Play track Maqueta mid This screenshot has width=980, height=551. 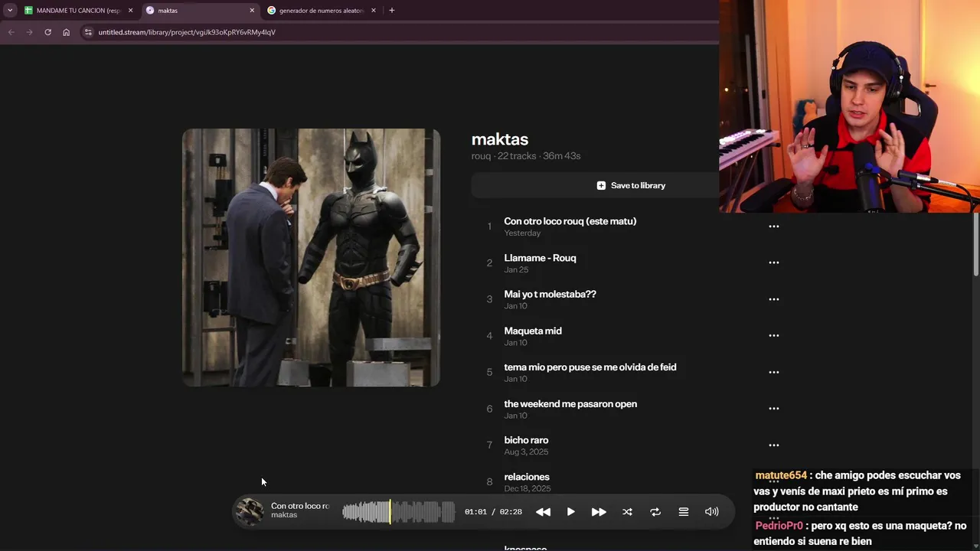tap(533, 331)
